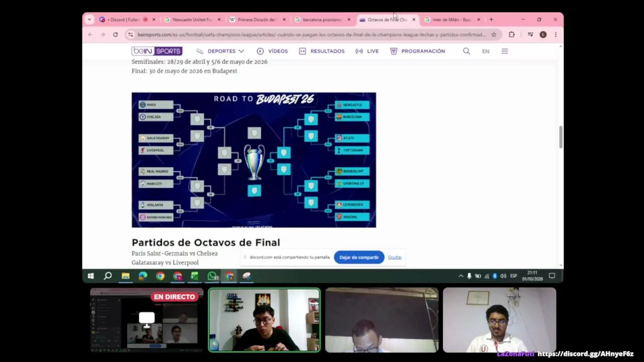This screenshot has height=362, width=644.
Task: Click the Chrome profile avatar
Action: click(x=543, y=35)
